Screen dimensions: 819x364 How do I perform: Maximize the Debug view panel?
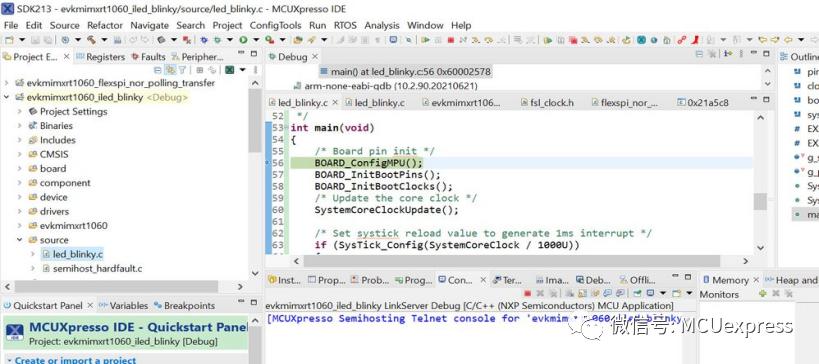click(x=766, y=53)
